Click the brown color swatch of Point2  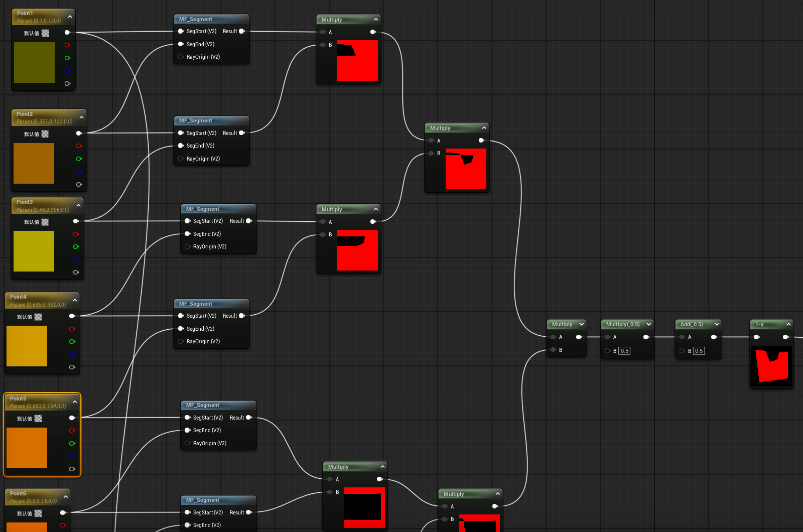(34, 163)
